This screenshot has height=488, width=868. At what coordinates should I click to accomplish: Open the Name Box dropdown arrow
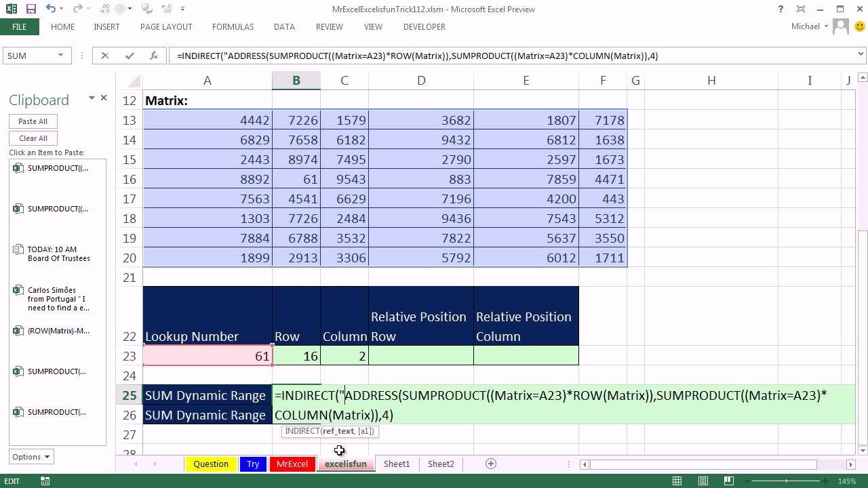click(60, 56)
